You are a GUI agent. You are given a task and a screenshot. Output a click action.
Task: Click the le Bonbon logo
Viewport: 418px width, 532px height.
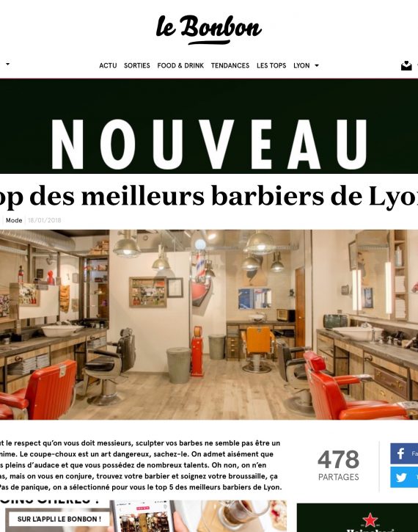[208, 29]
